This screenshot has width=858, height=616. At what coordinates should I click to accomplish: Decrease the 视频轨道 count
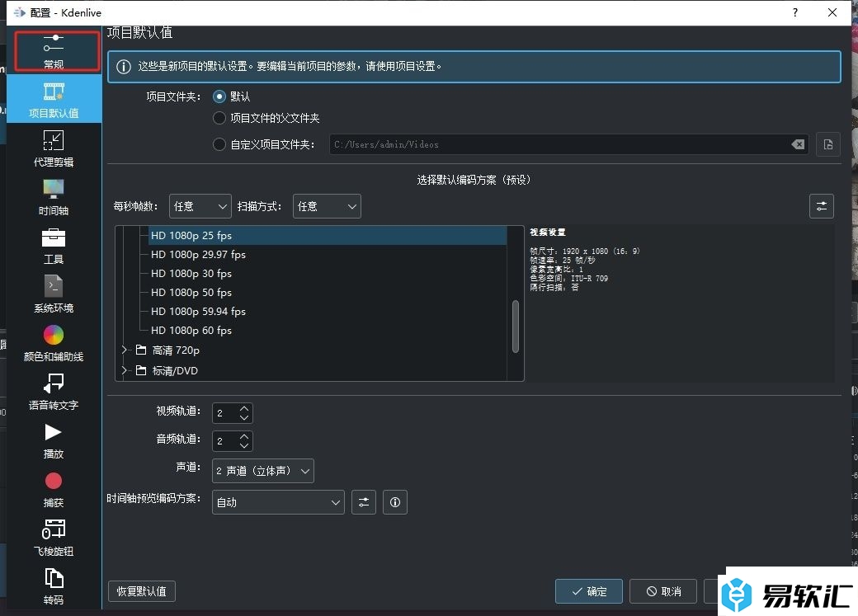pyautogui.click(x=244, y=418)
